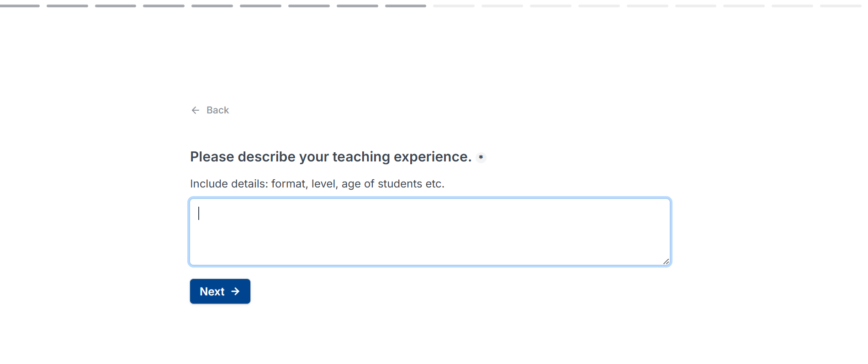The image size is (868, 364).
Task: Click the tenth, first unfilled progress segment
Action: point(454,6)
